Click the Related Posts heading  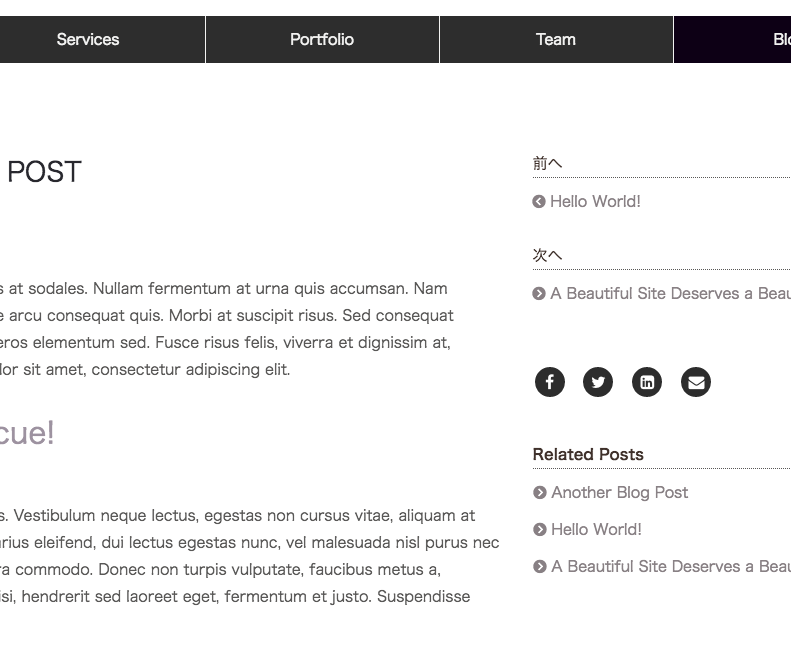588,454
